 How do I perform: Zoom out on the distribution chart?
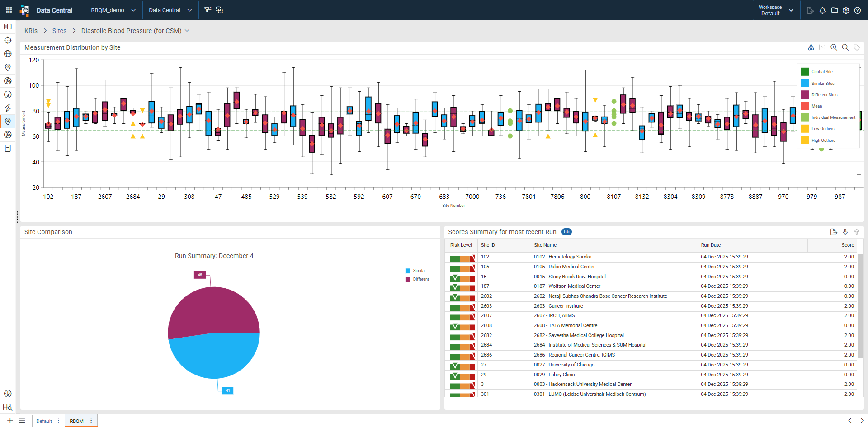tap(845, 47)
